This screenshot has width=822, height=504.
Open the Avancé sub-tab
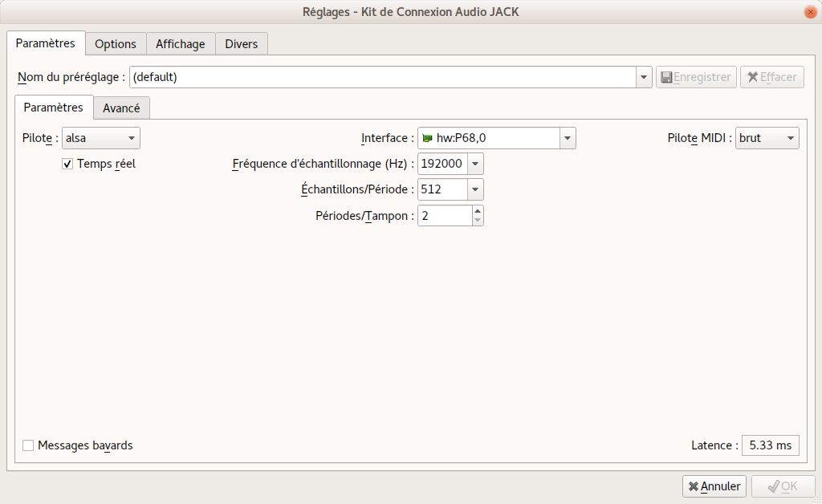click(x=121, y=108)
